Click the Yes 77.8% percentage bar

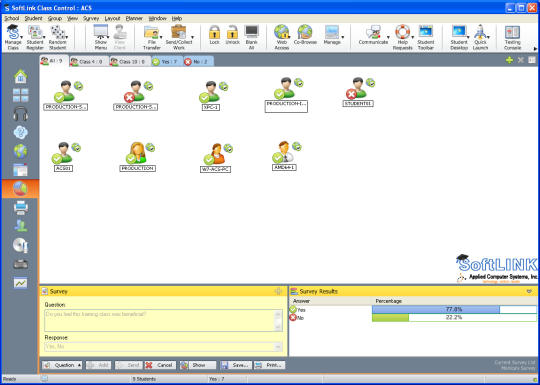coord(454,309)
